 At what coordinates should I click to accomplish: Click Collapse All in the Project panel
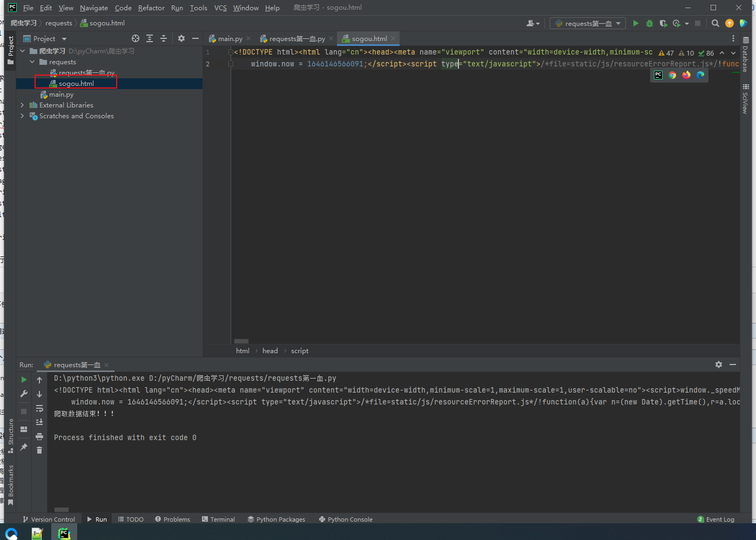[164, 38]
